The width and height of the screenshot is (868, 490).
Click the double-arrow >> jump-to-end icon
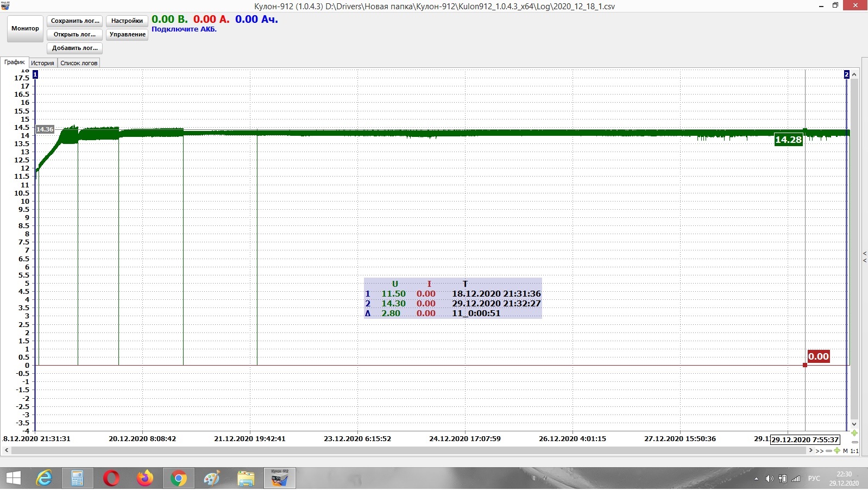(819, 451)
